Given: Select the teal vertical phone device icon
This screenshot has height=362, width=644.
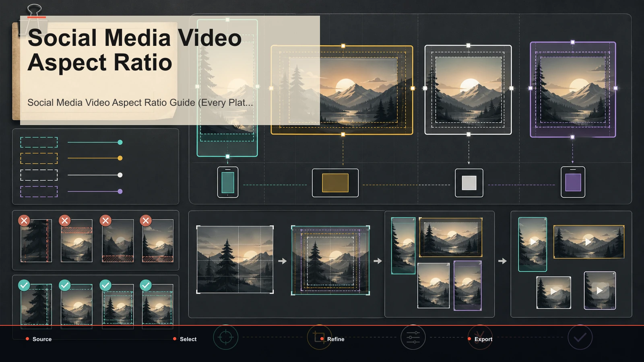Looking at the screenshot, I should click(x=228, y=182).
